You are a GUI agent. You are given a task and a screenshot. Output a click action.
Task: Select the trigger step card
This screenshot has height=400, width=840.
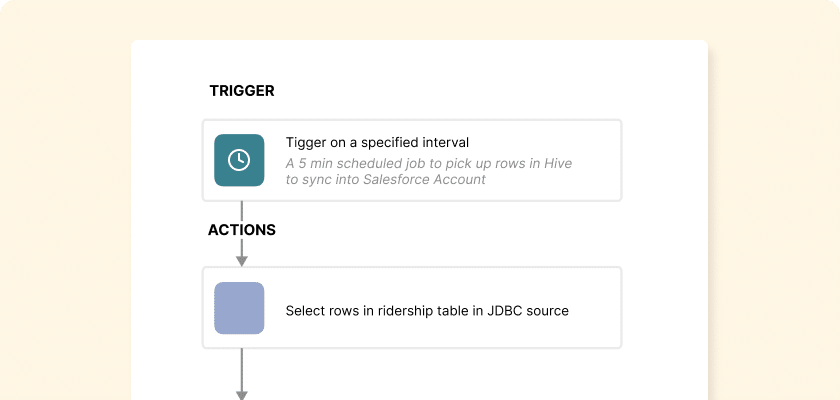pos(412,160)
